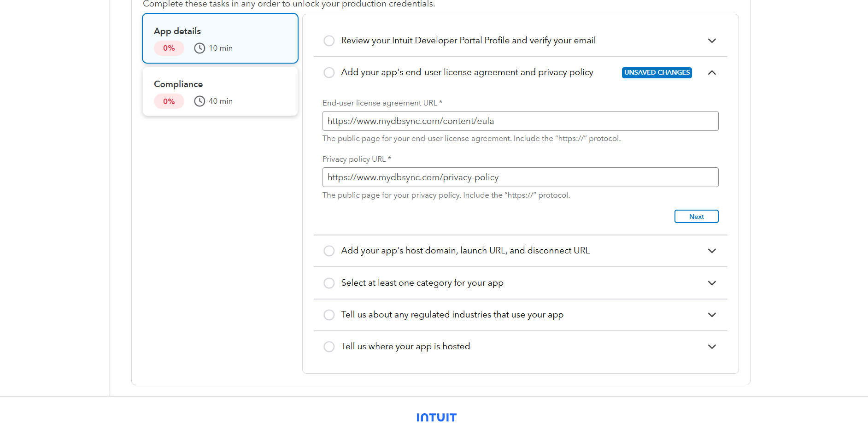Toggle status circle for Review Developer Portal Profile
The height and width of the screenshot is (423, 868).
329,41
